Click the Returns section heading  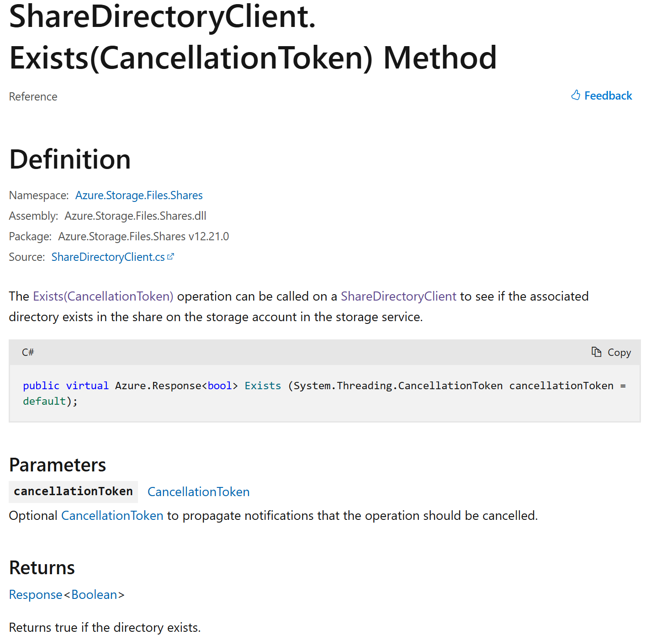click(x=42, y=568)
